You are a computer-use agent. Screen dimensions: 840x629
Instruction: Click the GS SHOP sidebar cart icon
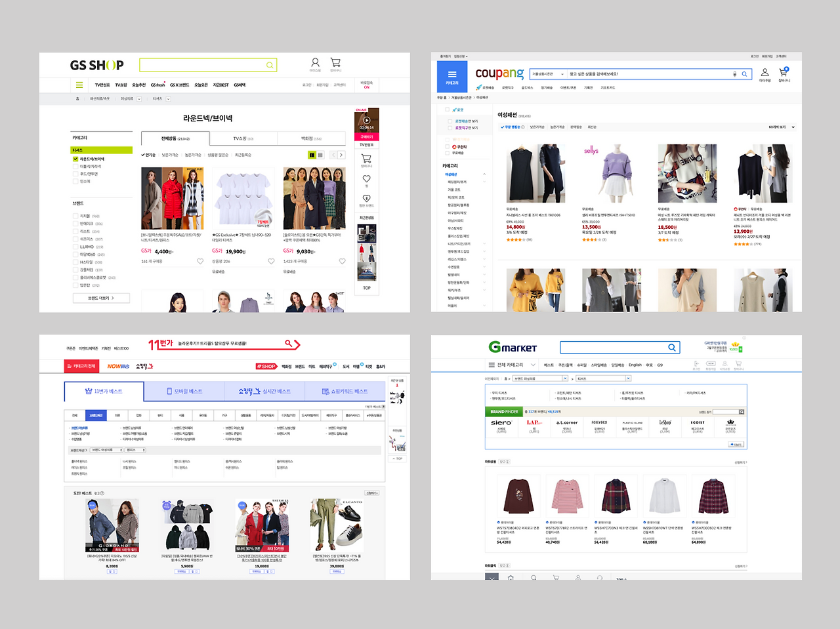366,158
